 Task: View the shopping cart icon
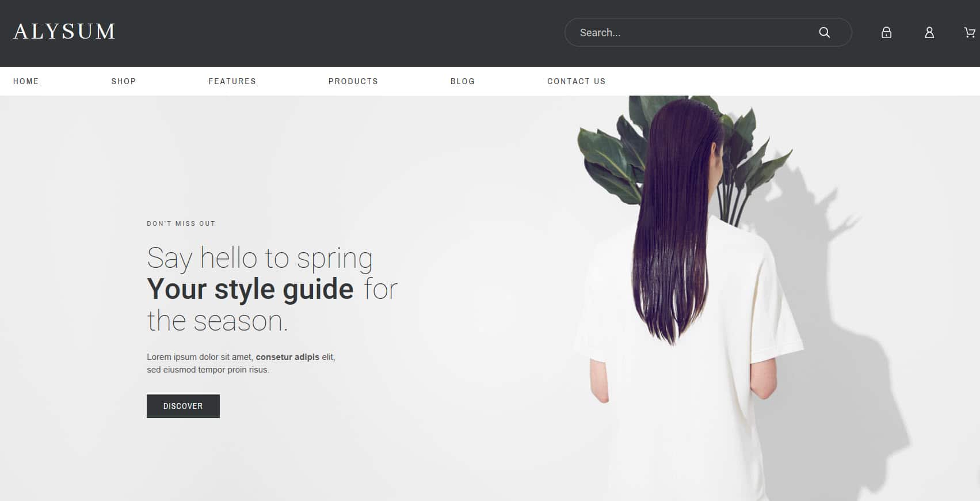tap(969, 33)
